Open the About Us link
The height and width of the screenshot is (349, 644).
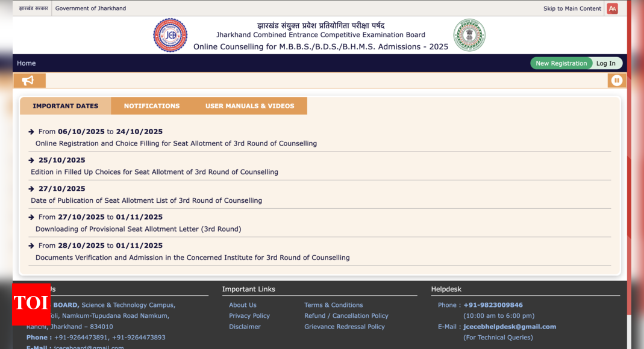(x=242, y=305)
